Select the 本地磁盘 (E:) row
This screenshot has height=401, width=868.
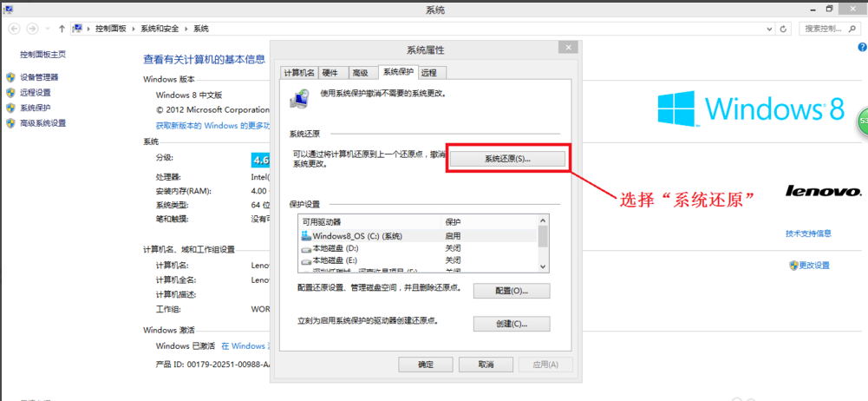pyautogui.click(x=418, y=260)
